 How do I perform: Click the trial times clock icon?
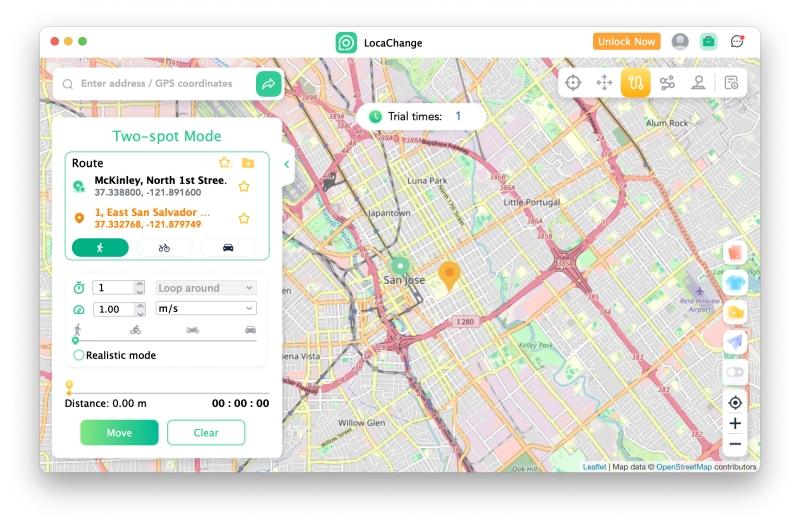(x=376, y=117)
